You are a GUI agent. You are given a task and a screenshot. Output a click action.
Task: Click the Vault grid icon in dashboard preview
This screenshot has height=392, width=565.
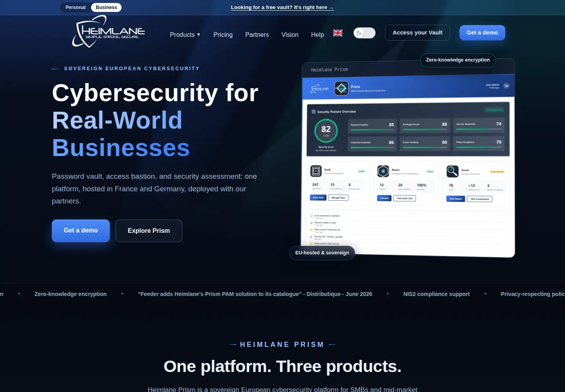pyautogui.click(x=316, y=171)
